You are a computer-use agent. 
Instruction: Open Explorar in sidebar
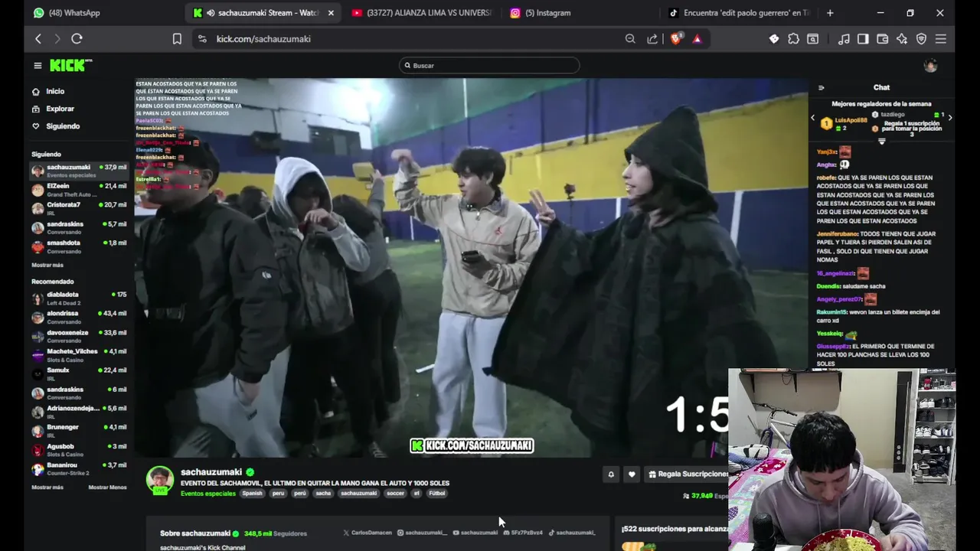tap(60, 109)
